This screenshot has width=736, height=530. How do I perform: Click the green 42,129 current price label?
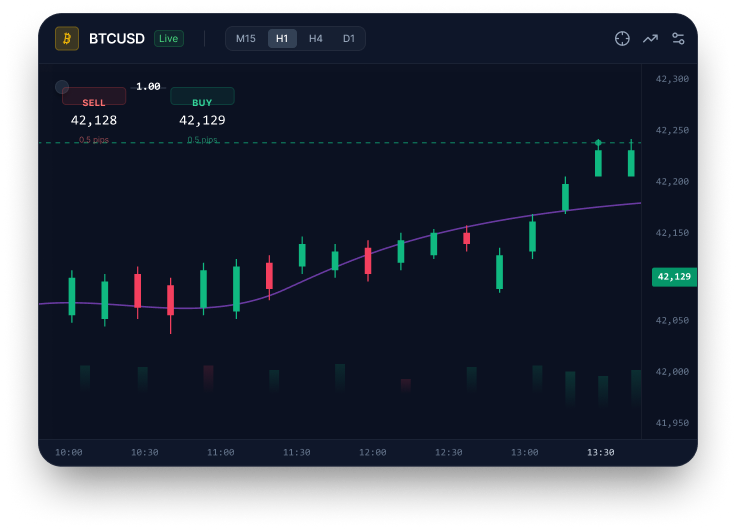[x=674, y=277]
